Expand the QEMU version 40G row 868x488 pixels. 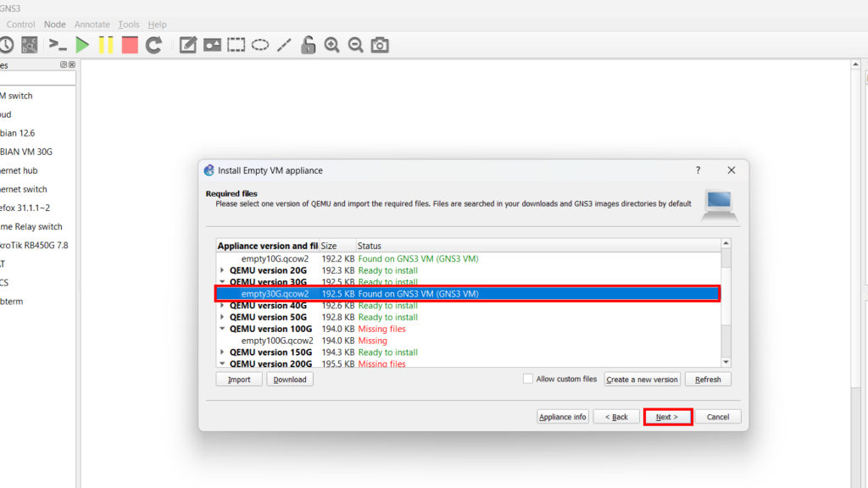point(222,306)
